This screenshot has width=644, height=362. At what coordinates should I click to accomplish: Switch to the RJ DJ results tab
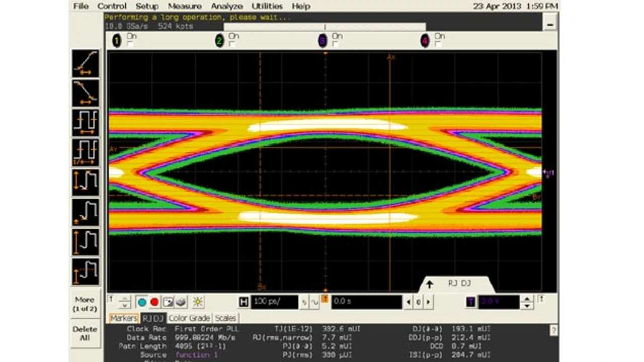point(152,318)
